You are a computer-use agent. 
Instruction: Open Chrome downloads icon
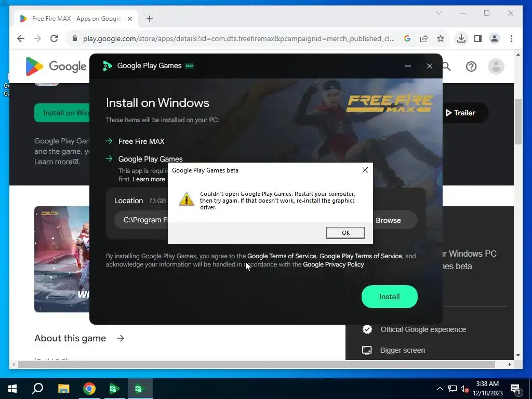[461, 38]
